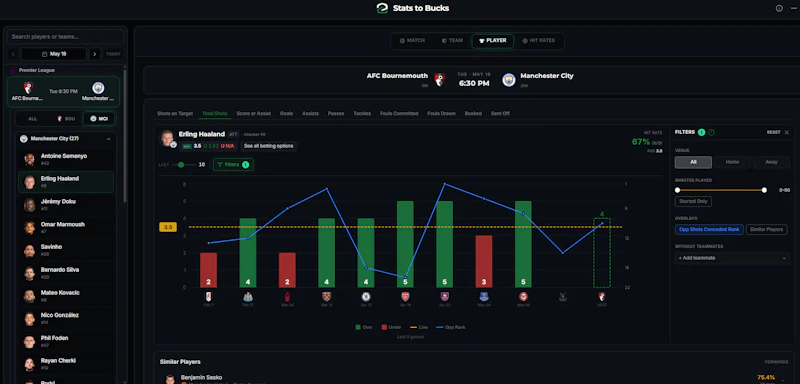The height and width of the screenshot is (384, 800).
Task: Toggle the Started Only filter
Action: pyautogui.click(x=693, y=201)
